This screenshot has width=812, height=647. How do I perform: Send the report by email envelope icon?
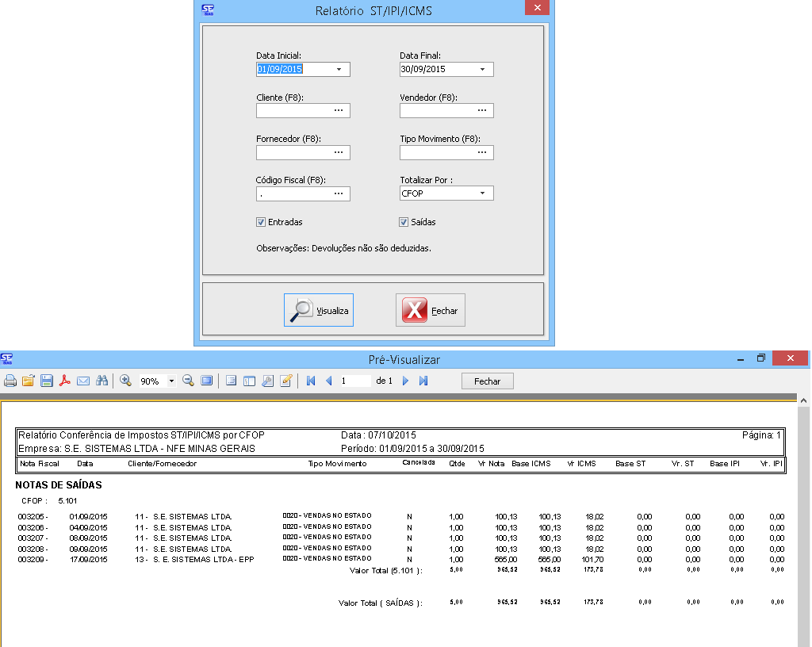(83, 381)
